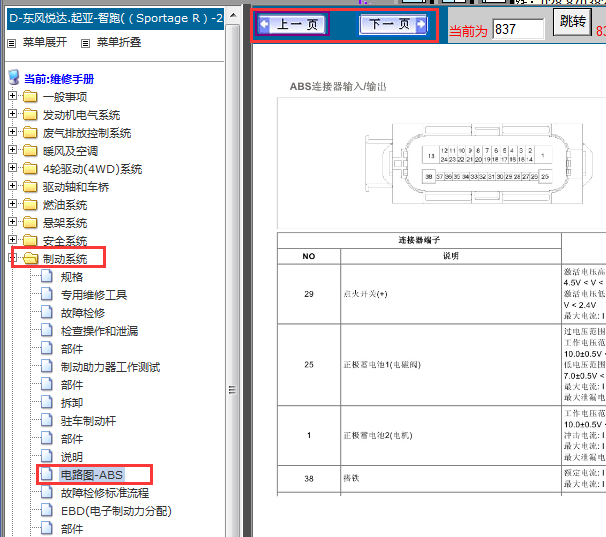The width and height of the screenshot is (606, 537).
Task: Click the page icon next to 规格
Action: click(47, 276)
